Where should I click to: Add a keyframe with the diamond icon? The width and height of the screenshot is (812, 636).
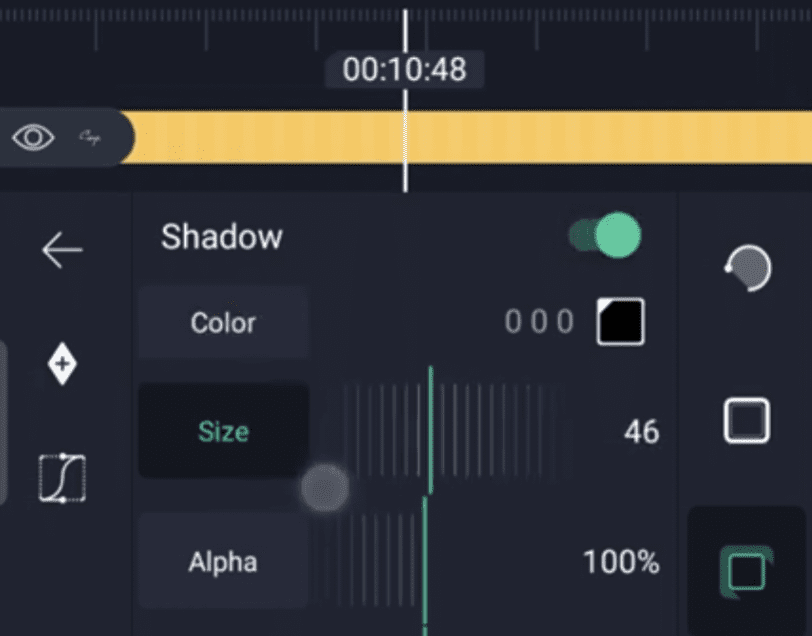click(62, 366)
